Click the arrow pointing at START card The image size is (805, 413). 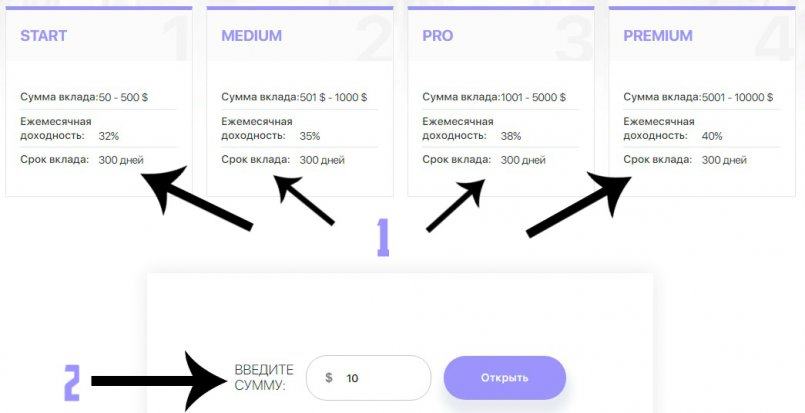coord(197,197)
